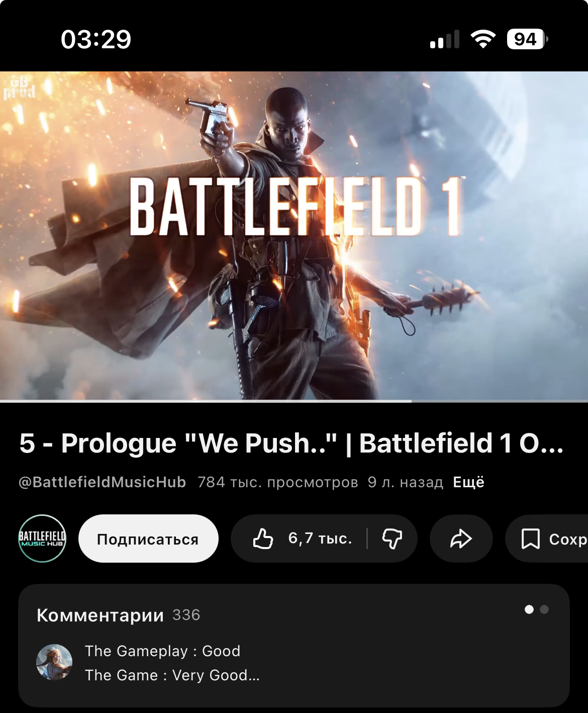Tap the bookmark save icon
Viewport: 588px width, 713px height.
pos(531,539)
